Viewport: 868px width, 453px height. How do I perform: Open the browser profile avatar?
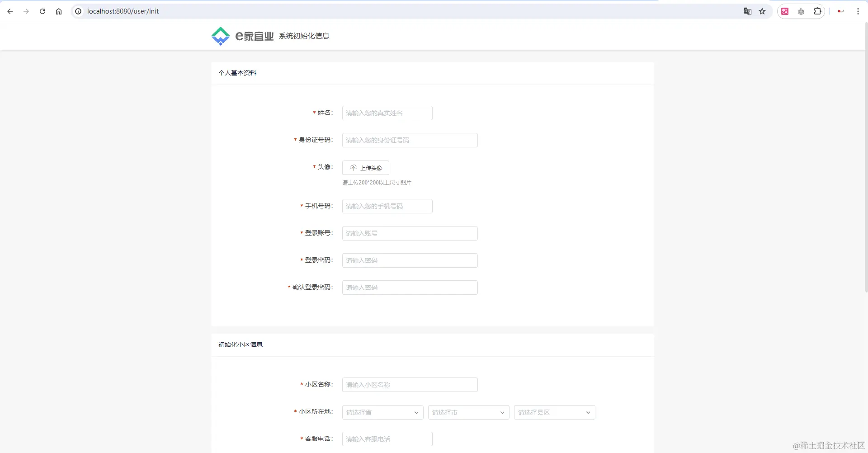point(841,11)
